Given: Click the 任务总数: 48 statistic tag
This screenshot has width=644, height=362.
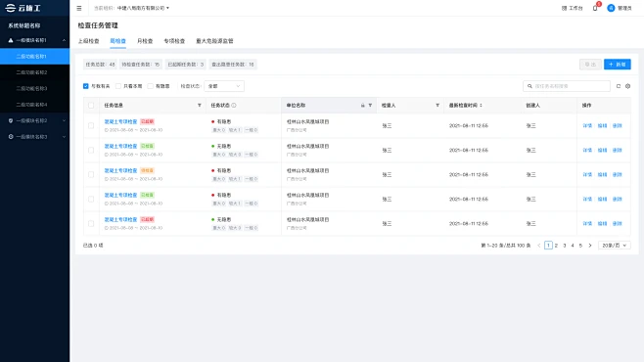Looking at the screenshot, I should (x=100, y=65).
